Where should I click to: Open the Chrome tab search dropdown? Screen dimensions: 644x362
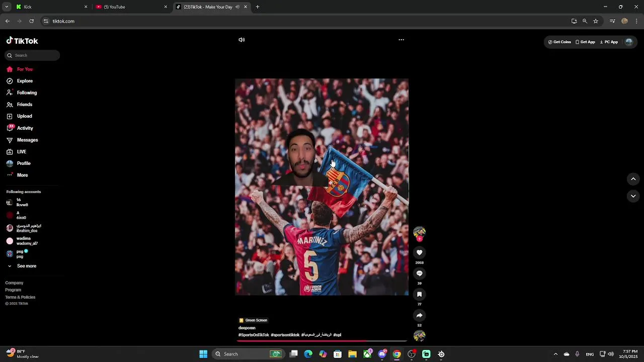point(7,7)
